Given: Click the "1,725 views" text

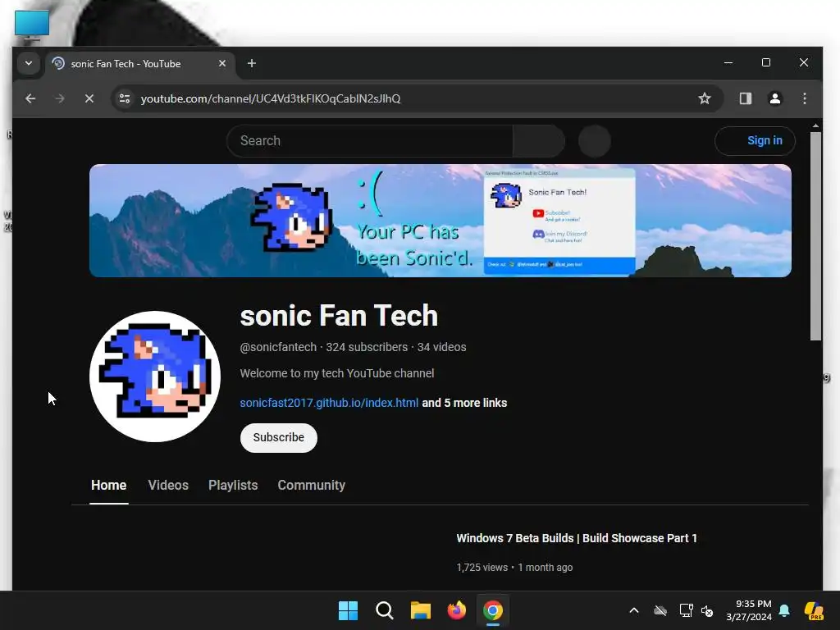Looking at the screenshot, I should coord(482,568).
